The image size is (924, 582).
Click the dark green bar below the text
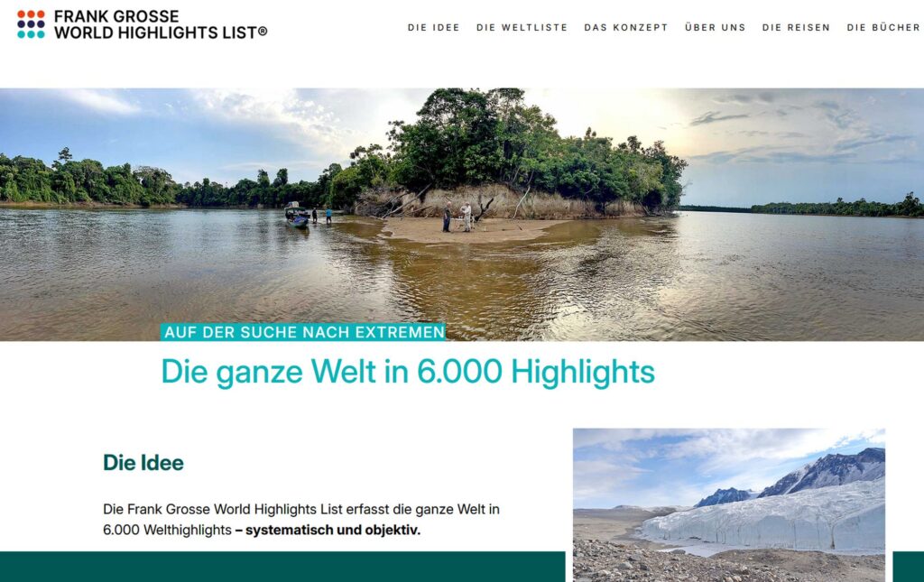click(282, 567)
